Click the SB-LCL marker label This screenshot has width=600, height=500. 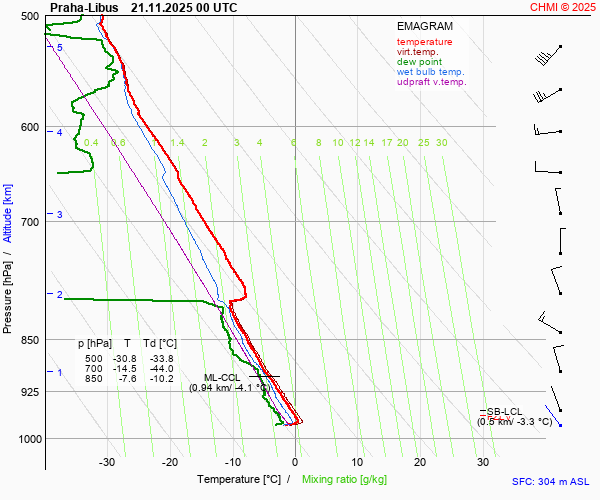(506, 411)
